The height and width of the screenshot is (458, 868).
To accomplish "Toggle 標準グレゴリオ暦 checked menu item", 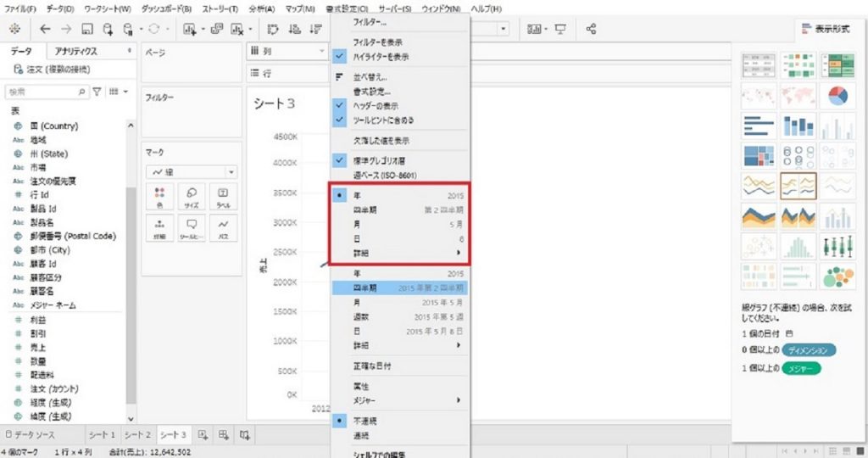I will [x=400, y=160].
